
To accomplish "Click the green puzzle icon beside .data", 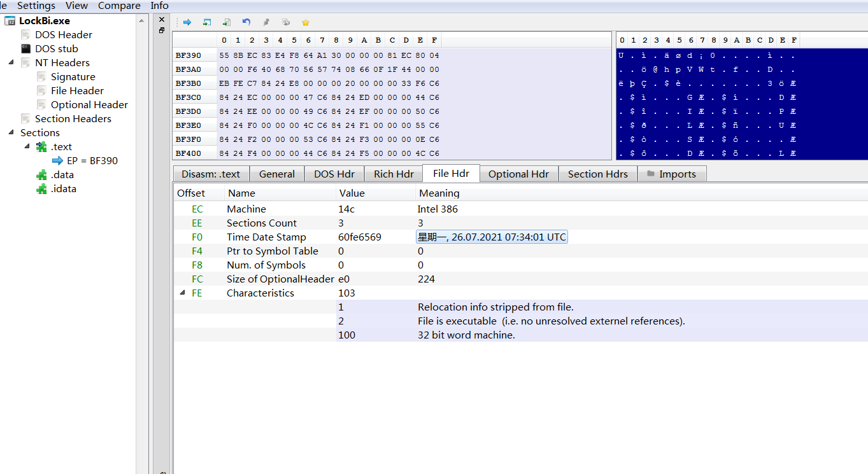I will pyautogui.click(x=41, y=175).
